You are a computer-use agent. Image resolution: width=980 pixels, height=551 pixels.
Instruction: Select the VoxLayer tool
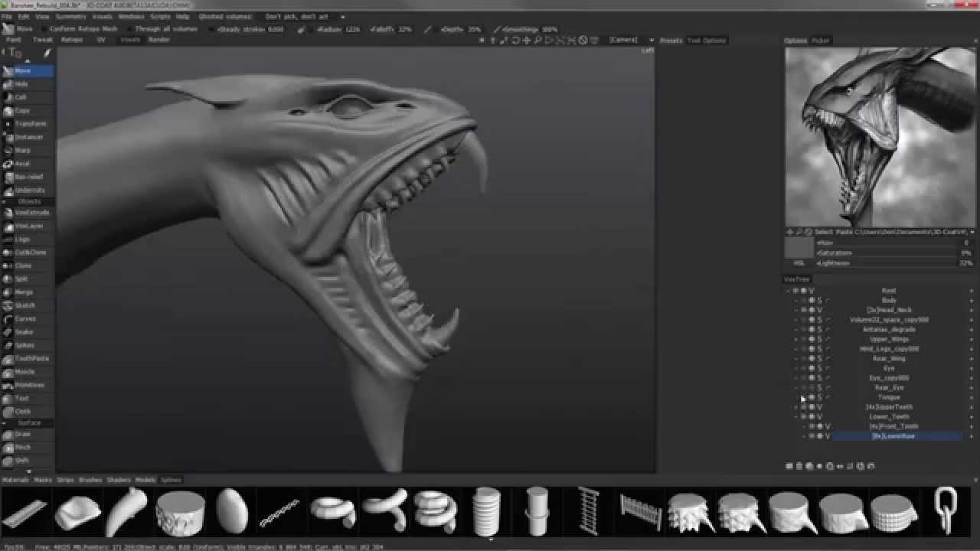click(27, 226)
